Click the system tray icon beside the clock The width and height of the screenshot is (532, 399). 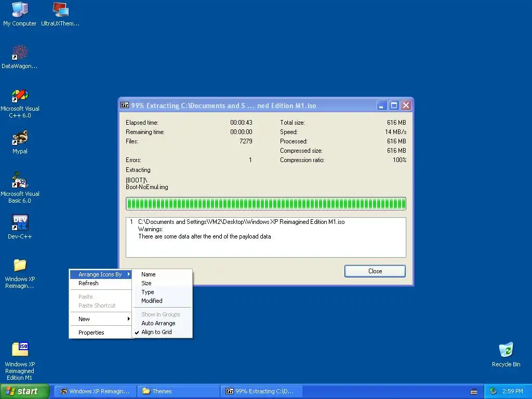click(x=493, y=391)
